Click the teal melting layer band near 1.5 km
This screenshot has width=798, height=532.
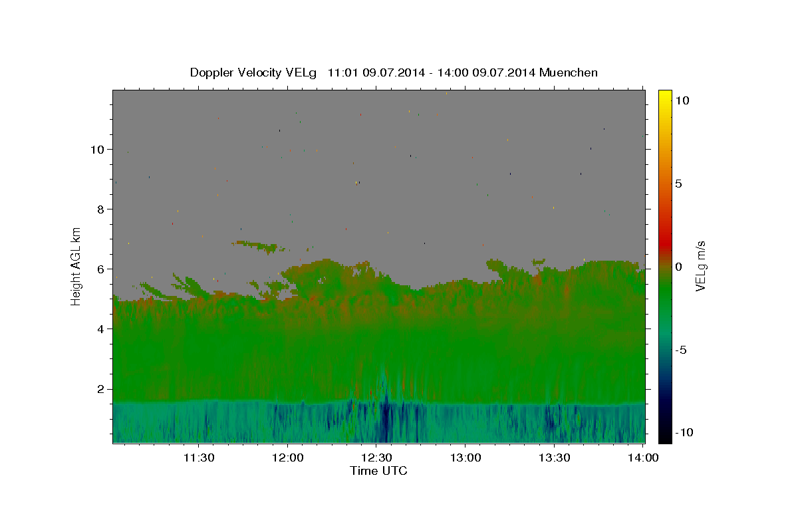click(x=379, y=403)
